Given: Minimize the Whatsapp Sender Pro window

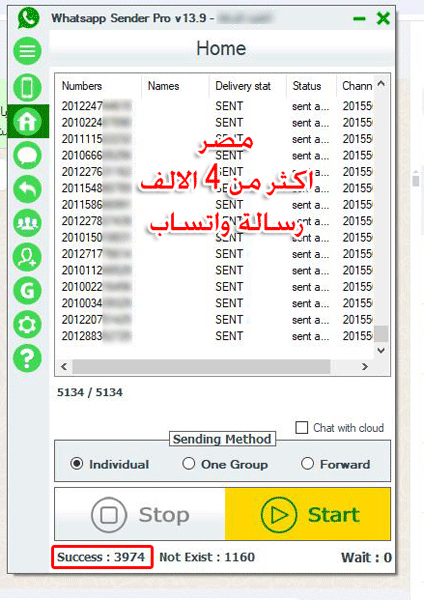Looking at the screenshot, I should pyautogui.click(x=359, y=19).
